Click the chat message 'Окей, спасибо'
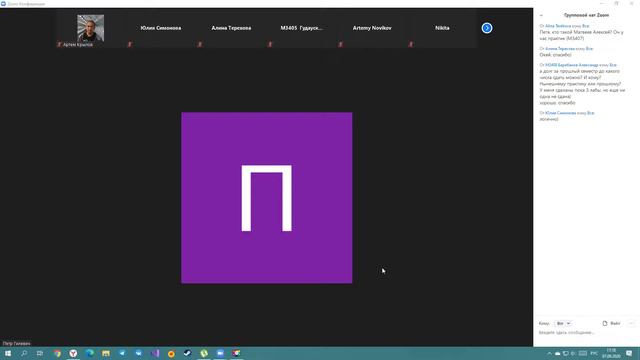The height and width of the screenshot is (360, 640). (x=556, y=55)
